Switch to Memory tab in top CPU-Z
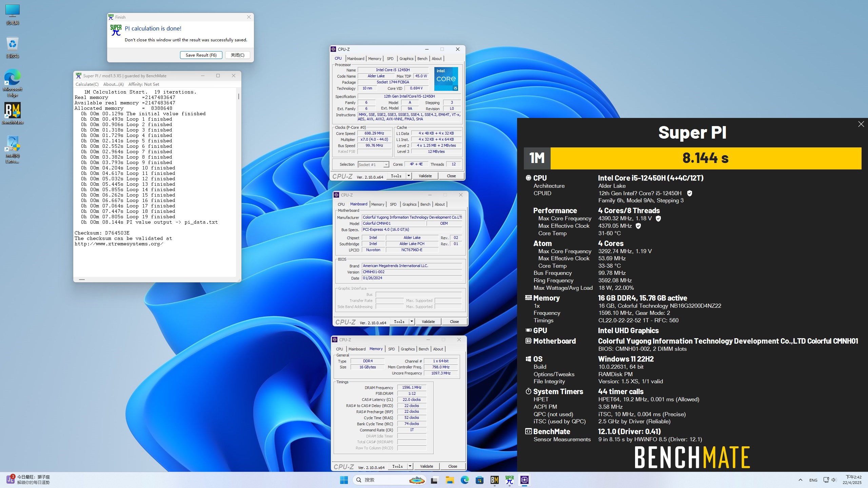The height and width of the screenshot is (488, 868). [x=375, y=59]
